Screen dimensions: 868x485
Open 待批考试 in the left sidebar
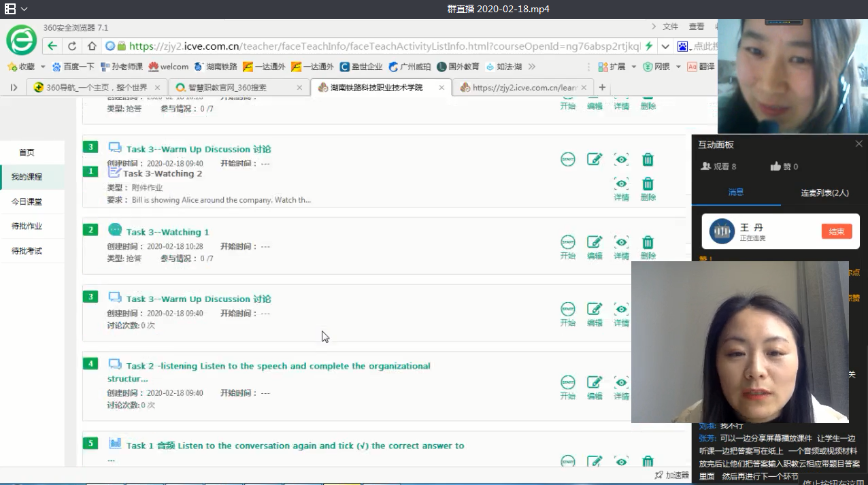27,250
